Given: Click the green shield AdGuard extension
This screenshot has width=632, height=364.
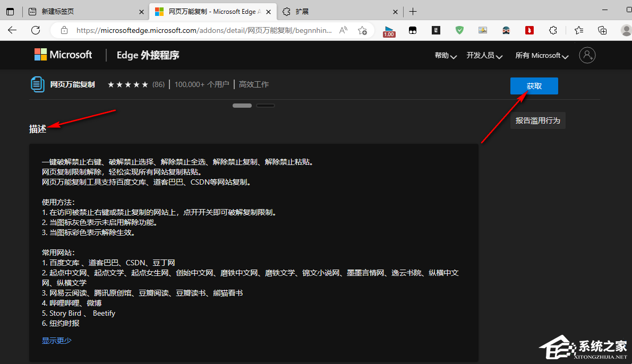Looking at the screenshot, I should pyautogui.click(x=459, y=30).
